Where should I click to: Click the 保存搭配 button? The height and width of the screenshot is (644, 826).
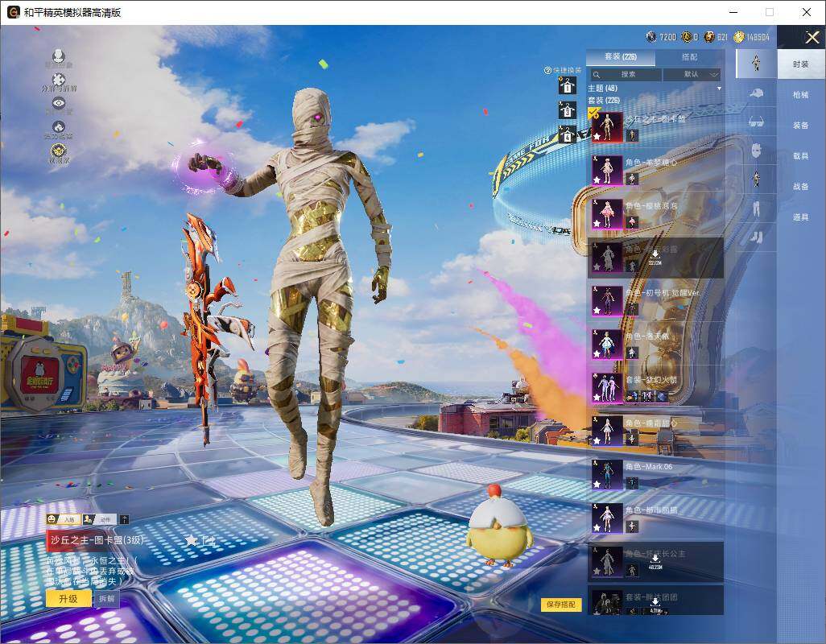[561, 605]
